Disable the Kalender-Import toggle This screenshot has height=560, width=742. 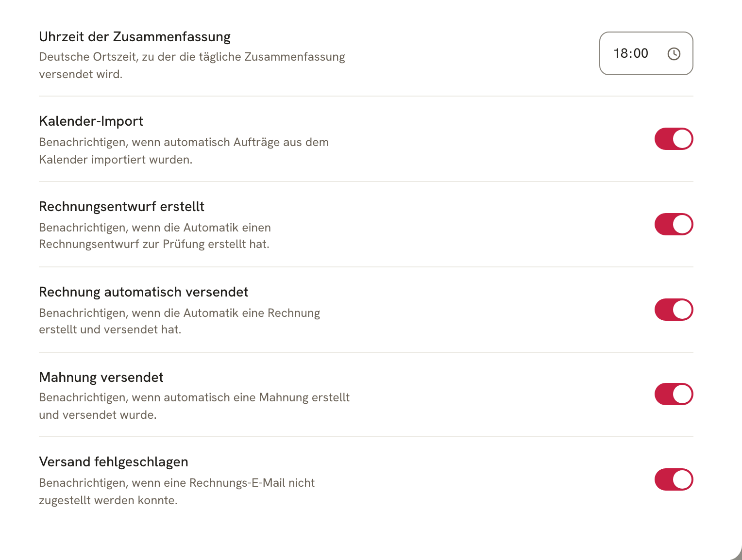(674, 139)
